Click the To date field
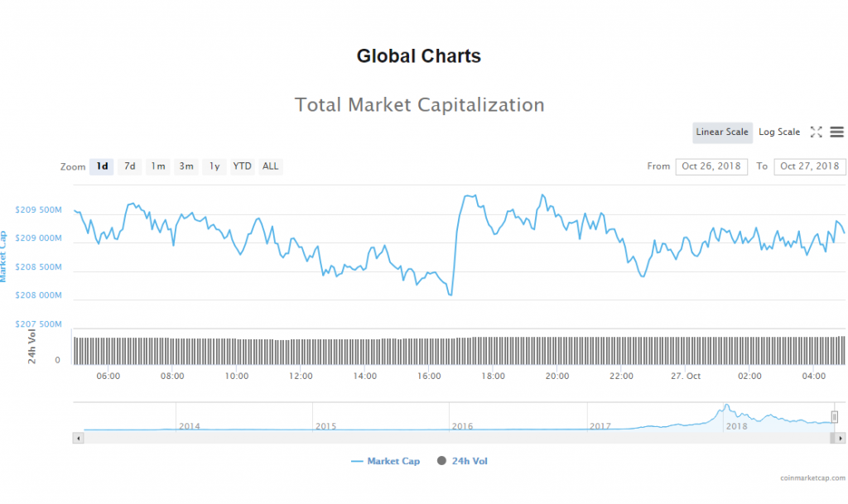This screenshot has width=848, height=504. click(x=809, y=166)
